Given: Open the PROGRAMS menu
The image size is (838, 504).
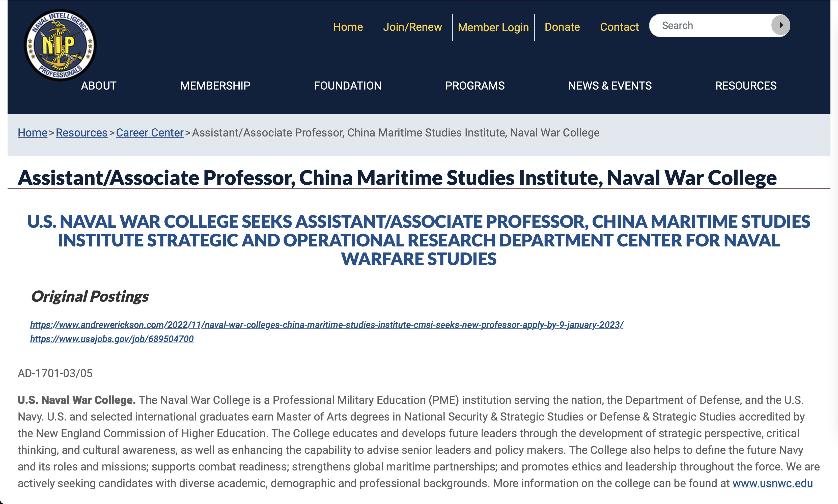Looking at the screenshot, I should click(x=475, y=86).
